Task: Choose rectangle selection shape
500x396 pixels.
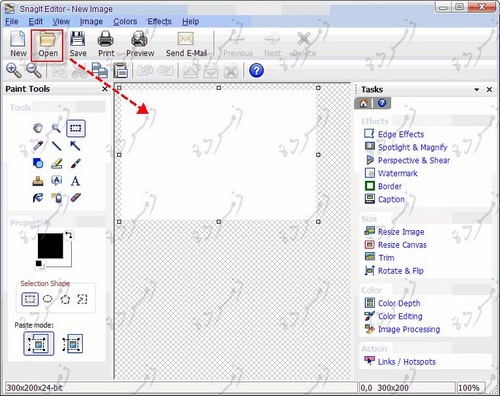Action: coord(30,299)
